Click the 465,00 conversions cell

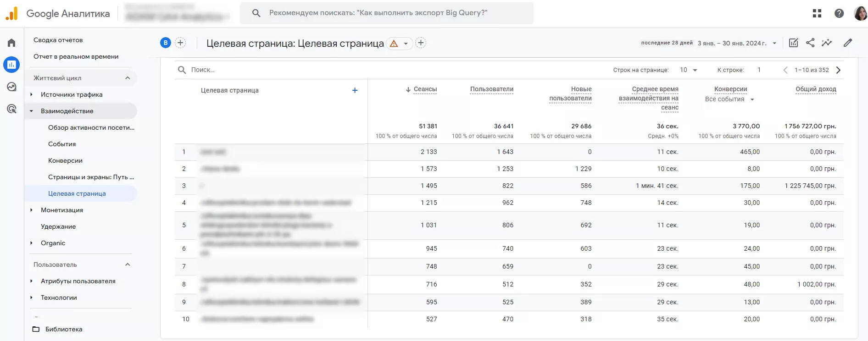click(750, 152)
